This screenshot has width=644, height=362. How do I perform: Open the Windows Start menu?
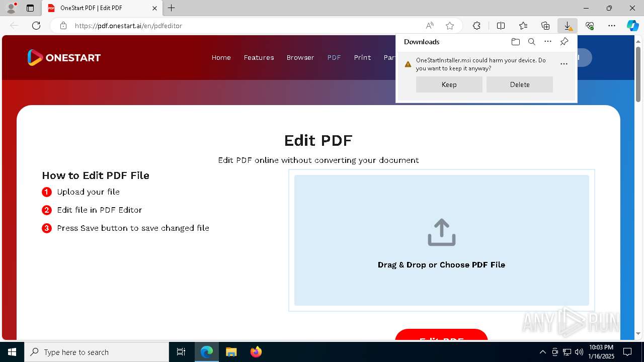tap(12, 352)
